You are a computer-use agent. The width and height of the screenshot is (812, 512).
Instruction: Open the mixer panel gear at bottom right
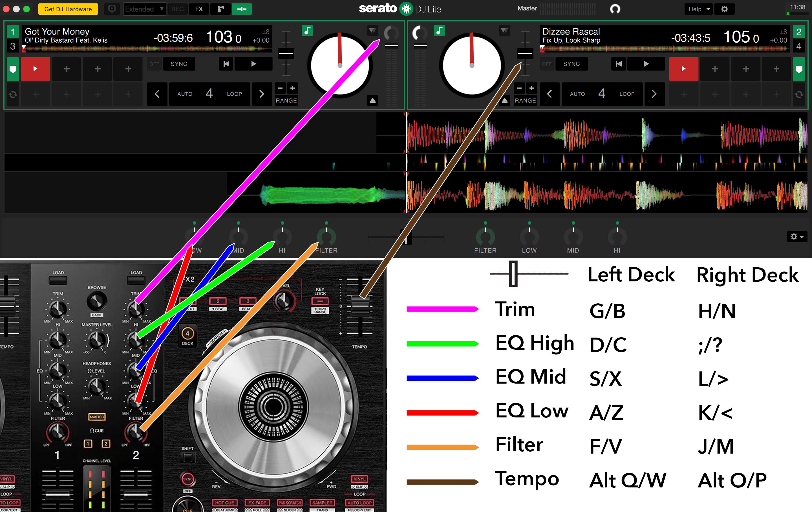click(x=794, y=237)
